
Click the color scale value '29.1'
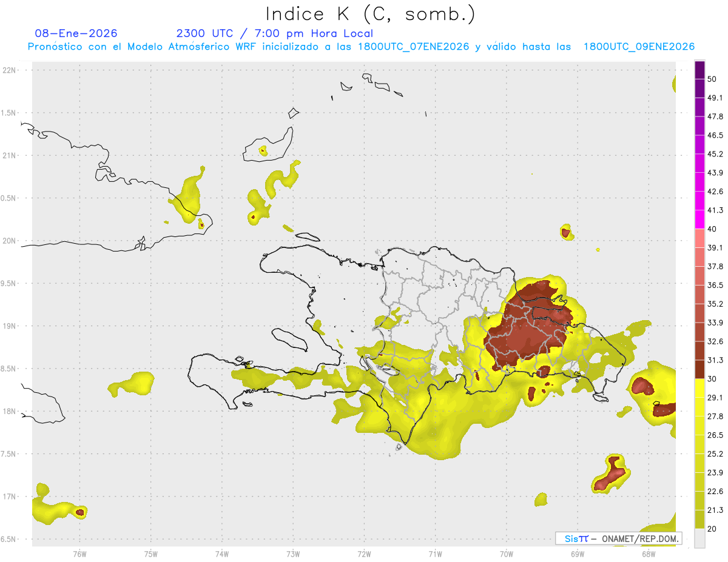click(x=715, y=398)
